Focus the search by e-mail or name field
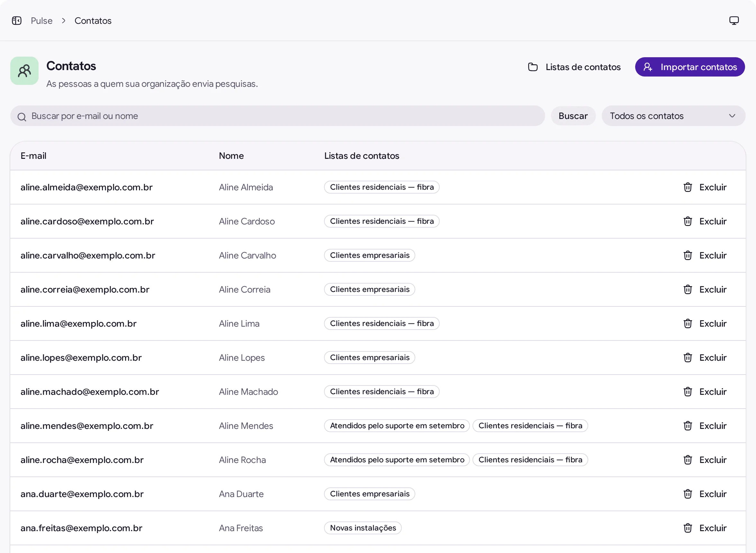756x553 pixels. [277, 116]
